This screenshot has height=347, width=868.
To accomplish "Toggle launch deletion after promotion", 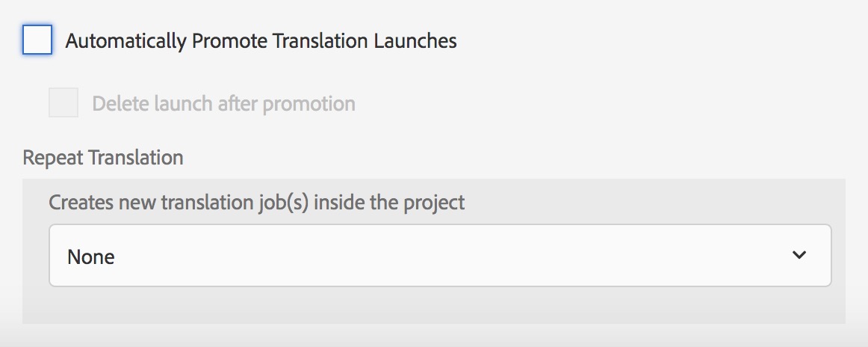I will (63, 102).
